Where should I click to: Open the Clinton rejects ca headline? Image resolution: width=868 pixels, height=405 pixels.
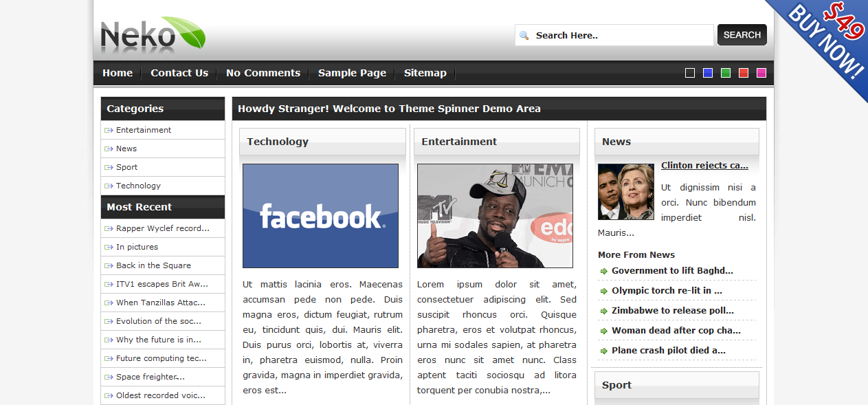click(704, 166)
